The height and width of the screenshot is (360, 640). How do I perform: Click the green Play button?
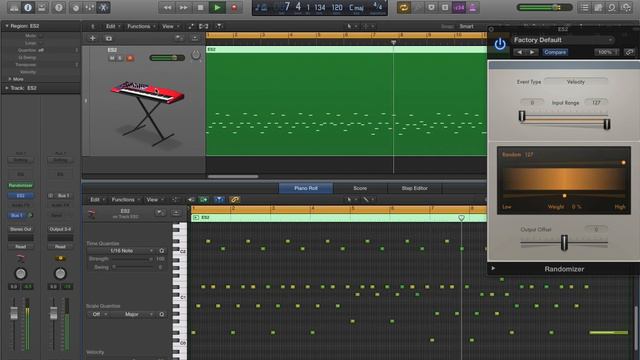[x=217, y=7]
